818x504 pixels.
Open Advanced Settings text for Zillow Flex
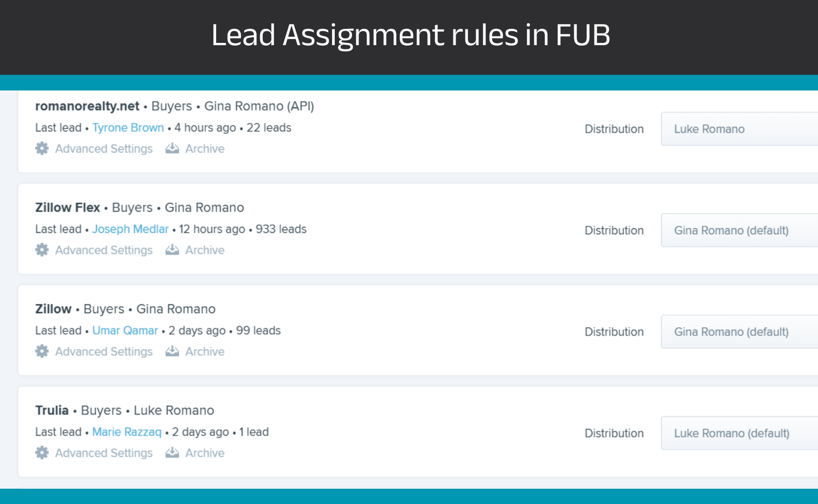click(104, 250)
